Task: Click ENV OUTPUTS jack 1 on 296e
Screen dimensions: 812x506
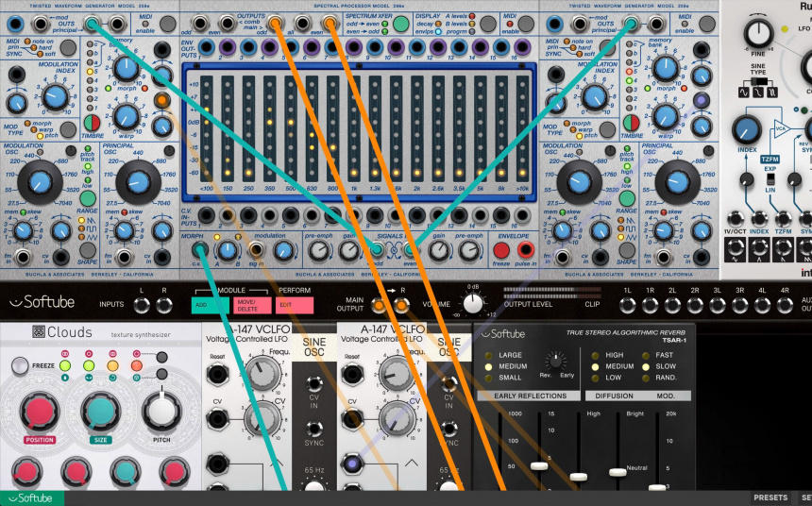Action: 207,47
